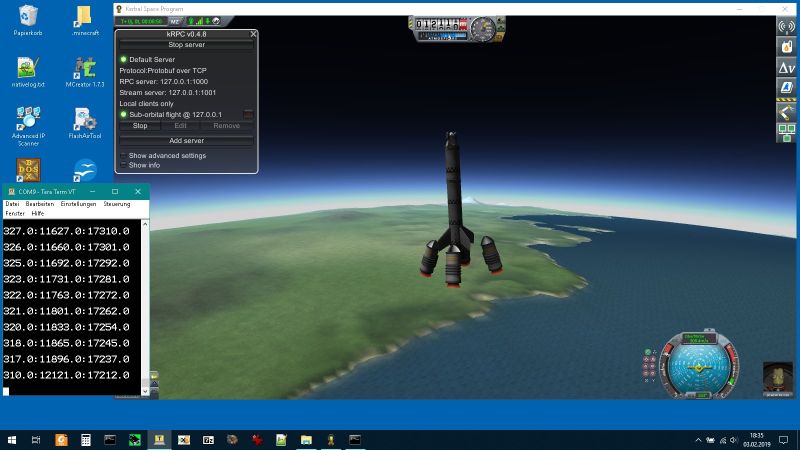Close the kRPC v0.4.8 panel

253,34
